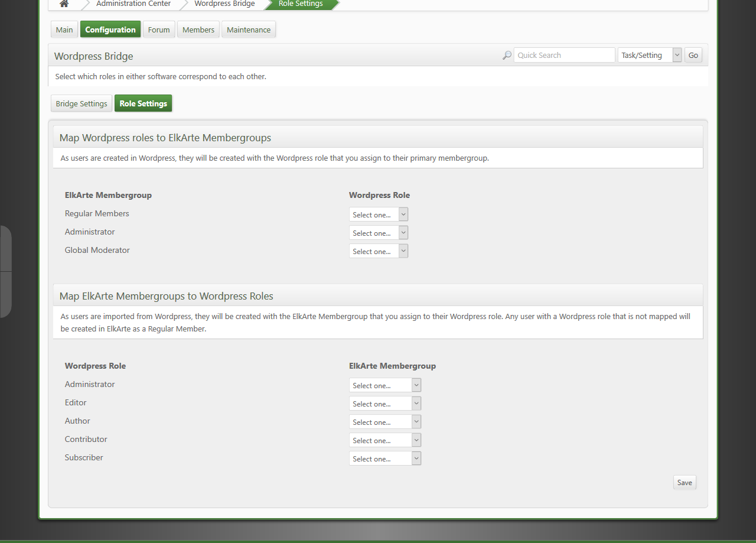The width and height of the screenshot is (756, 543).
Task: Open membergroup dropdown for Subscriber role
Action: (385, 459)
